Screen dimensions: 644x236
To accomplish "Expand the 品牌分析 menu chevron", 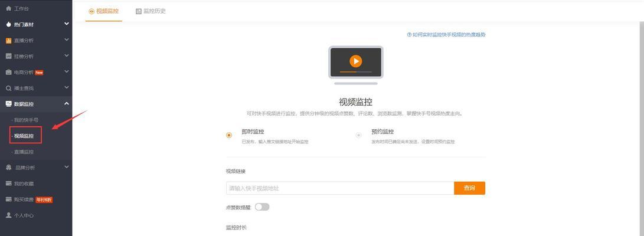I will (67, 167).
